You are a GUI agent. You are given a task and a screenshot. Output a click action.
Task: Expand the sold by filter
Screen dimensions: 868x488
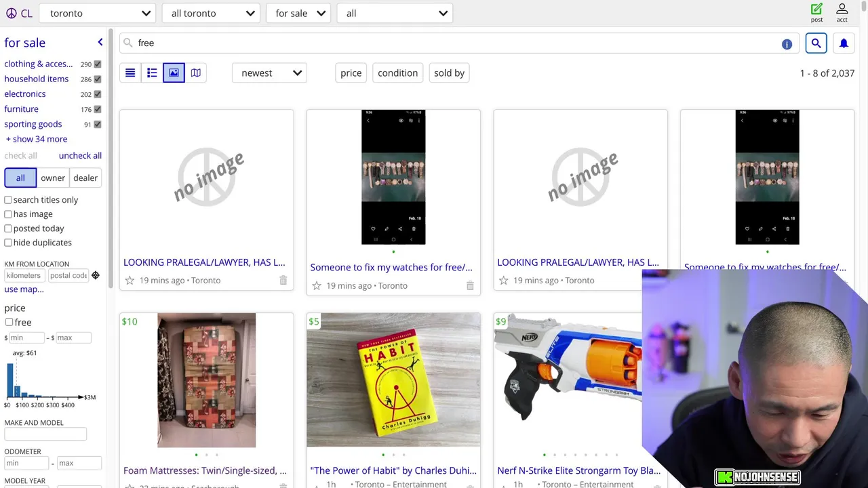449,73
